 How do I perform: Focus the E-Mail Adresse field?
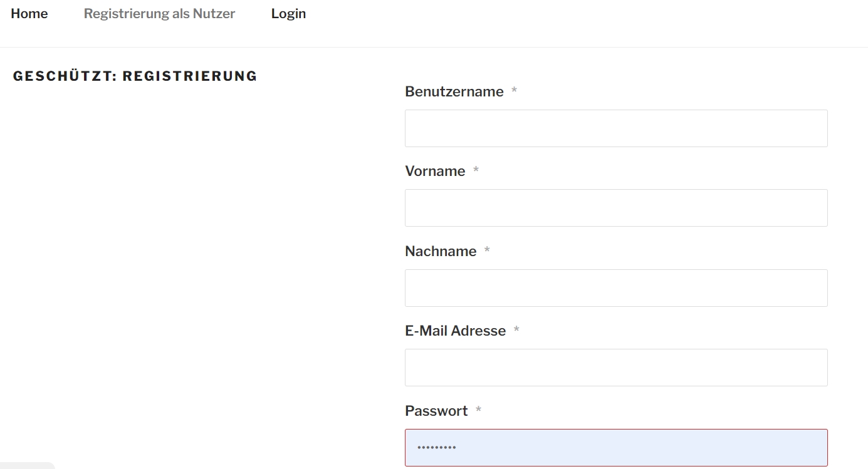pos(615,368)
